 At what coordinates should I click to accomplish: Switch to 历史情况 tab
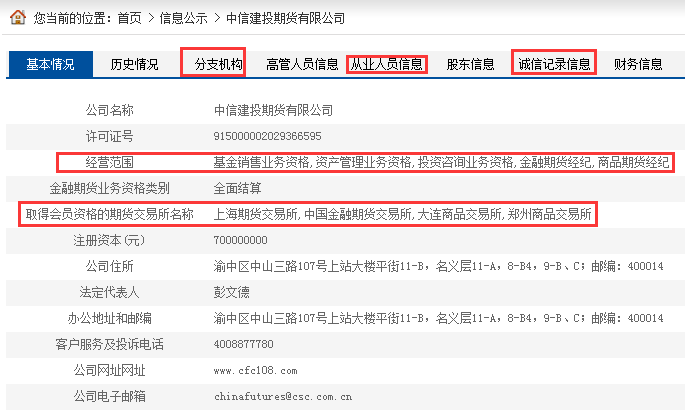coord(134,64)
